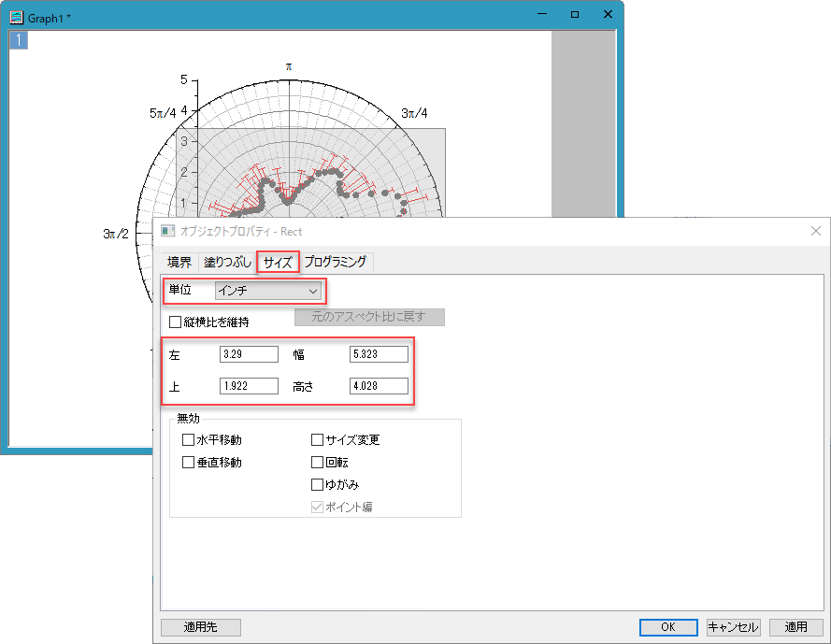831x644 pixels.
Task: Enable 縦横比を維持 checkbox
Action: [x=175, y=322]
